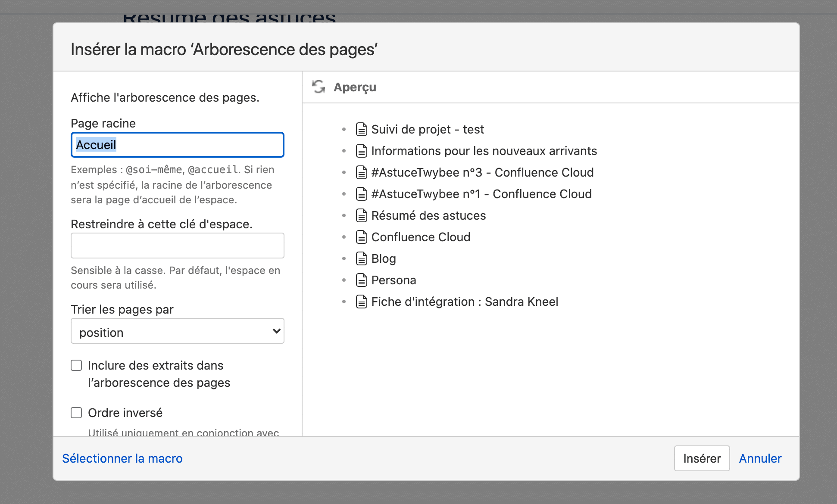Image resolution: width=837 pixels, height=504 pixels.
Task: Open Suivi de projet - test page link
Action: (428, 129)
